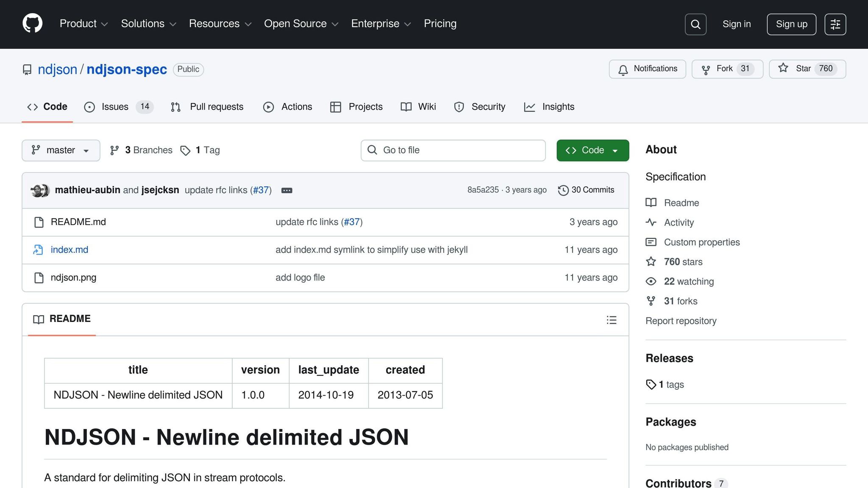
Task: Open the ndjson-spec repository name link
Action: point(127,69)
